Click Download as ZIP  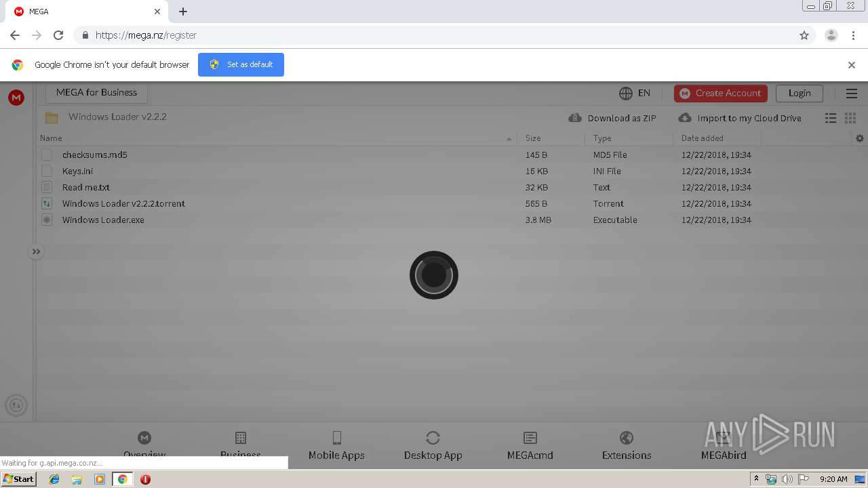[x=612, y=118]
